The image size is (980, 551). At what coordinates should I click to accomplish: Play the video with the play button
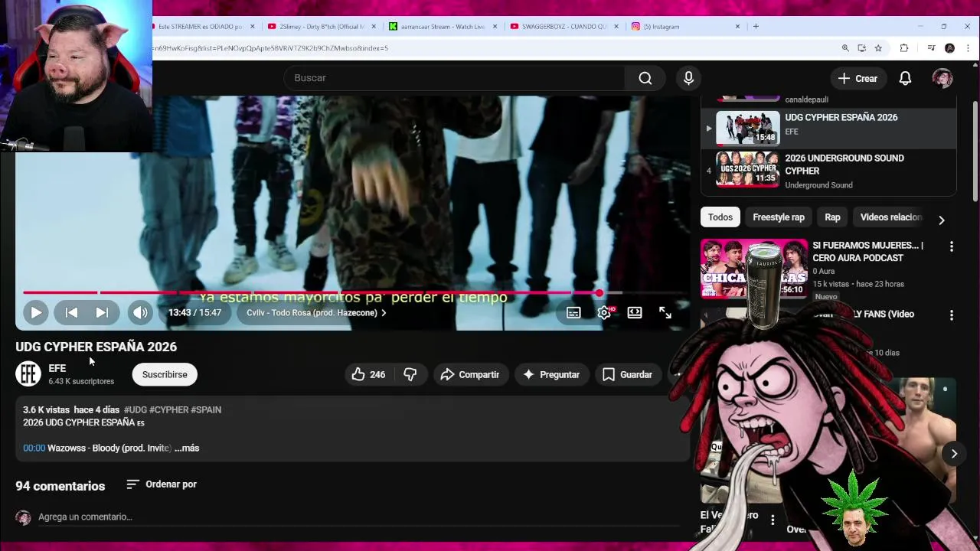click(35, 312)
